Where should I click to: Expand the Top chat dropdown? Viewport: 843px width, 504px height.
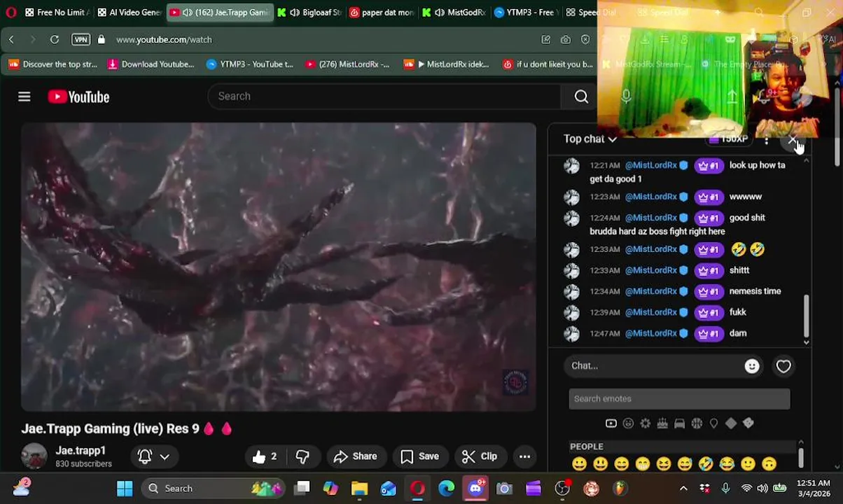click(x=590, y=139)
